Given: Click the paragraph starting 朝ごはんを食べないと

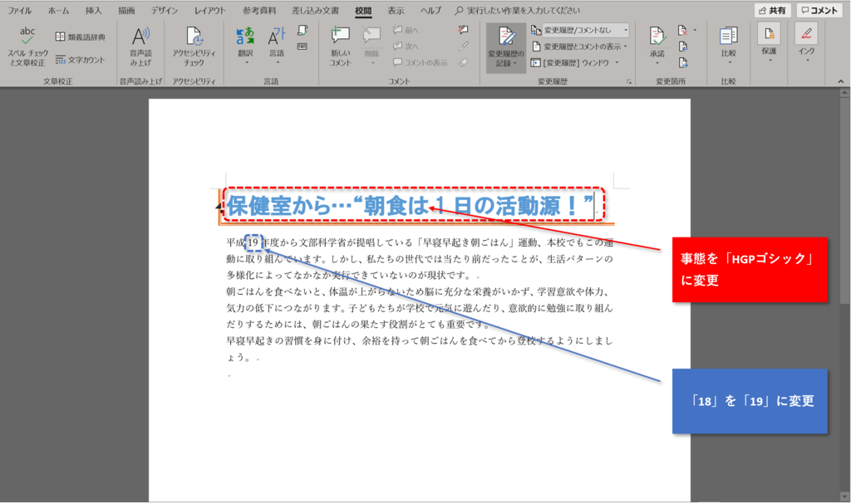Looking at the screenshot, I should coord(420,308).
